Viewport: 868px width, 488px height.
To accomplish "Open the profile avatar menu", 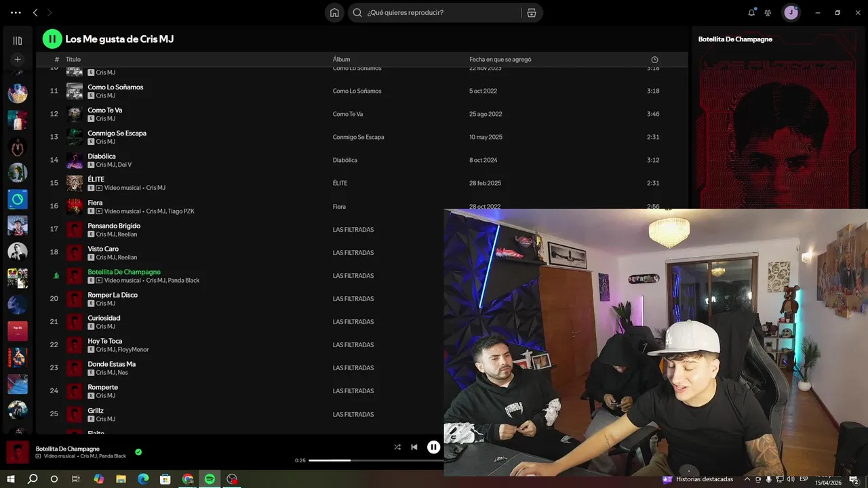I will tap(791, 12).
